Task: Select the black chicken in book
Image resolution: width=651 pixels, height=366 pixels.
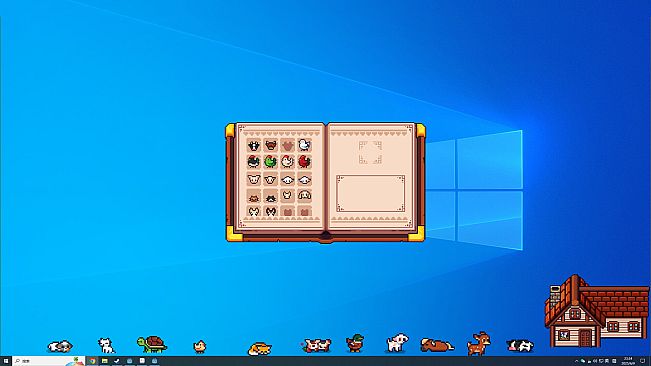Action: point(254,162)
